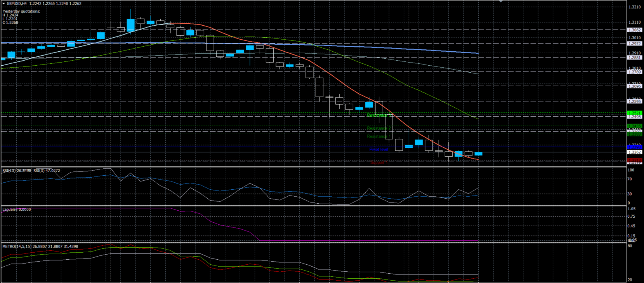Click the 1.3110 price scale value
This screenshot has height=283, width=644.
(x=635, y=23)
